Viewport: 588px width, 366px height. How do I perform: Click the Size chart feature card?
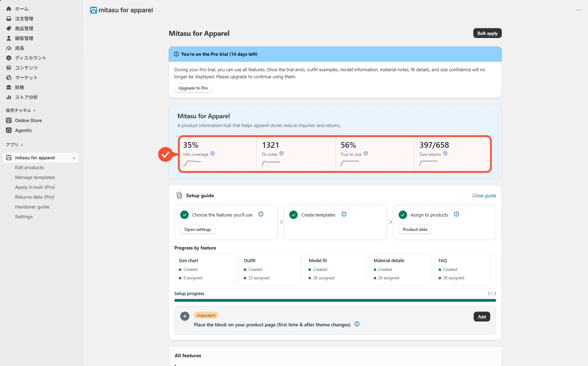coord(205,269)
